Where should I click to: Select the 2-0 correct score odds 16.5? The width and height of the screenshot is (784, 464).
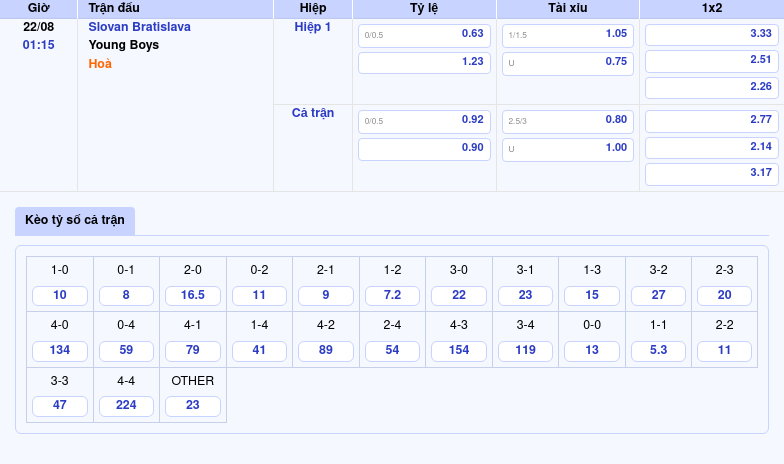pyautogui.click(x=193, y=296)
